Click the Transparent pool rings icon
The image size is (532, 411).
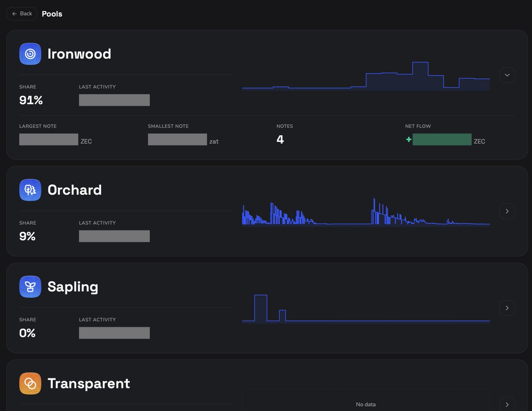click(30, 384)
